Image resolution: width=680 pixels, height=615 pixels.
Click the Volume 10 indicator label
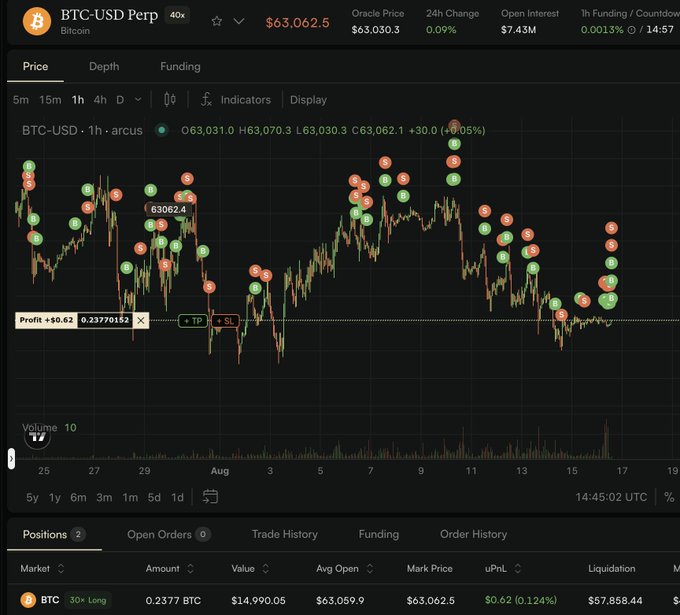pos(49,428)
